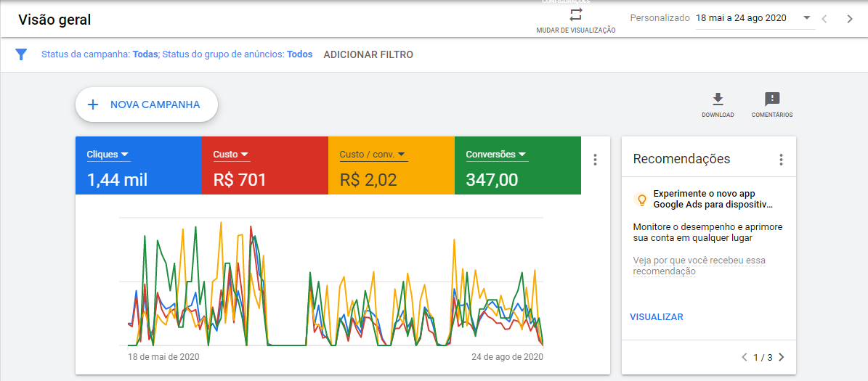
Task: Click the filter funnel icon
Action: tap(21, 54)
